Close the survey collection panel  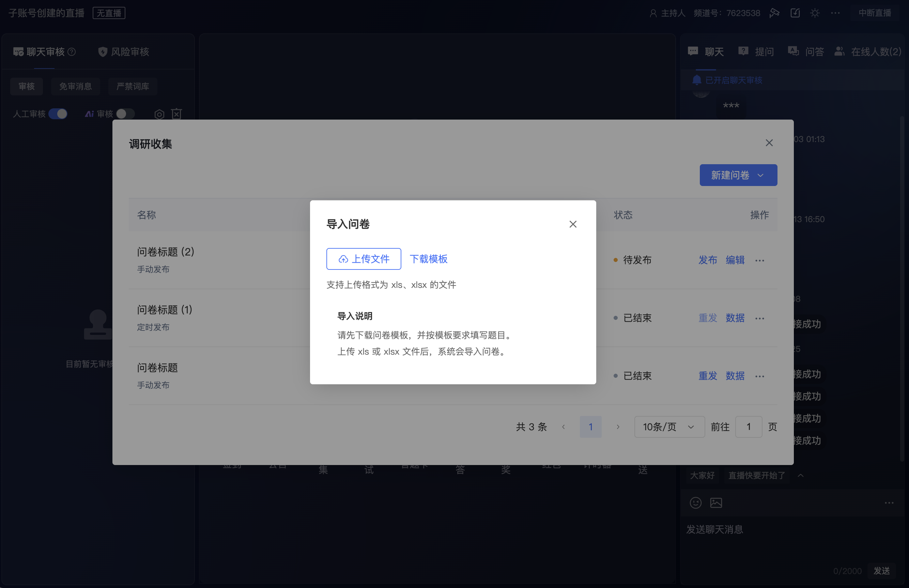coord(769,143)
